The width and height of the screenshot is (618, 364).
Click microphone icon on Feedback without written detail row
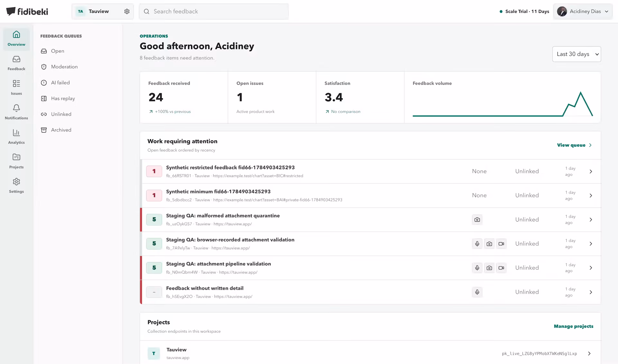click(x=477, y=292)
